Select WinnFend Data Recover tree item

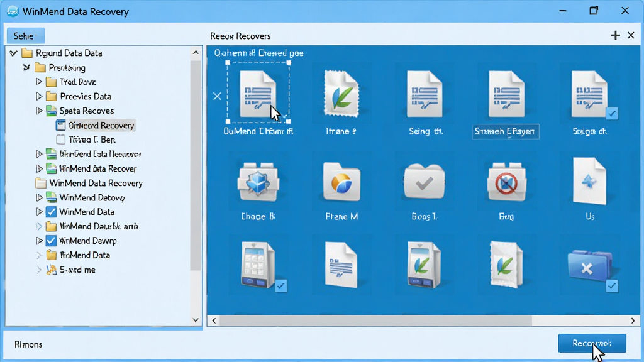[x=100, y=155]
